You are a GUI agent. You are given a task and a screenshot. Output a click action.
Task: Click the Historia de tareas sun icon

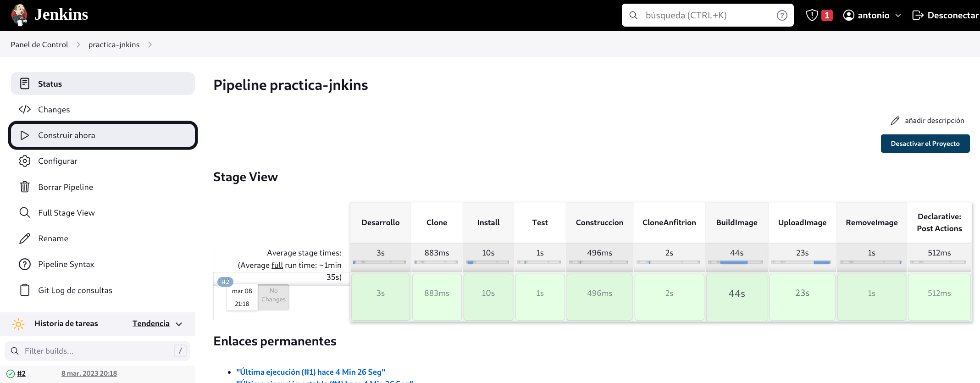coord(18,324)
